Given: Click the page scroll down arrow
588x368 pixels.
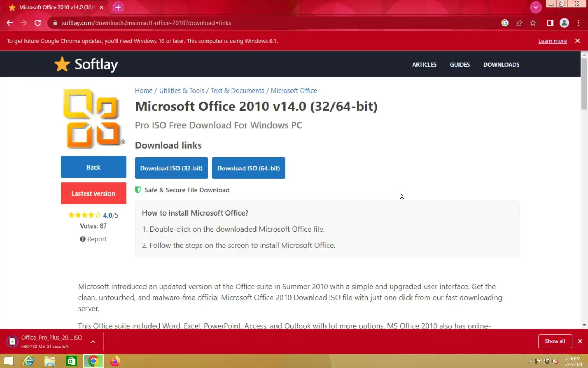Looking at the screenshot, I should pyautogui.click(x=584, y=325).
